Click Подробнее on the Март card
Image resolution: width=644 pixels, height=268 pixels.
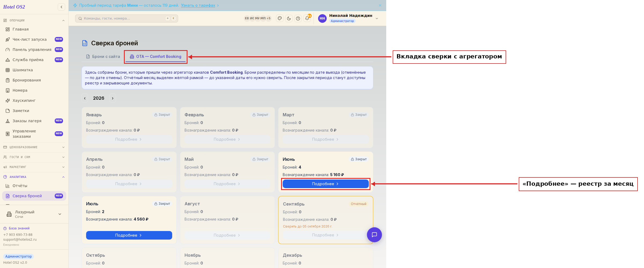[x=326, y=139]
